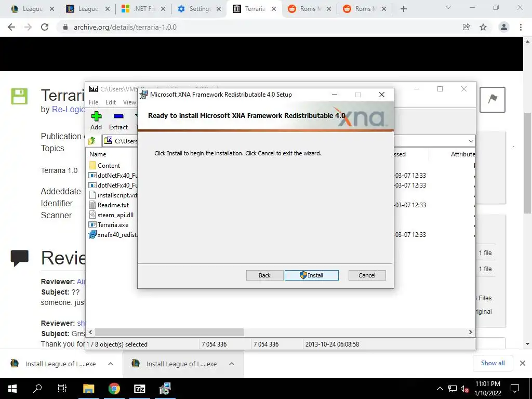Image resolution: width=532 pixels, height=399 pixels.
Task: Click the Re-Logic author link
Action: 68,109
